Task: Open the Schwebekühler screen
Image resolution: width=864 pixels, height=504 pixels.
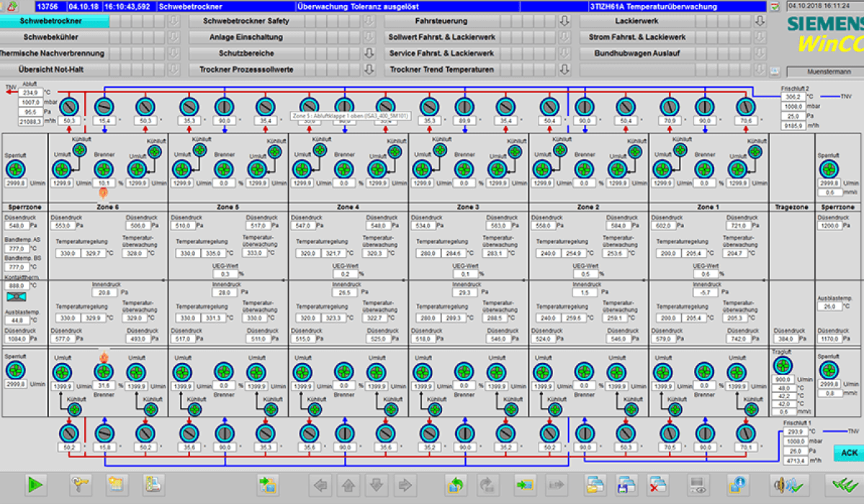Action: [50, 37]
